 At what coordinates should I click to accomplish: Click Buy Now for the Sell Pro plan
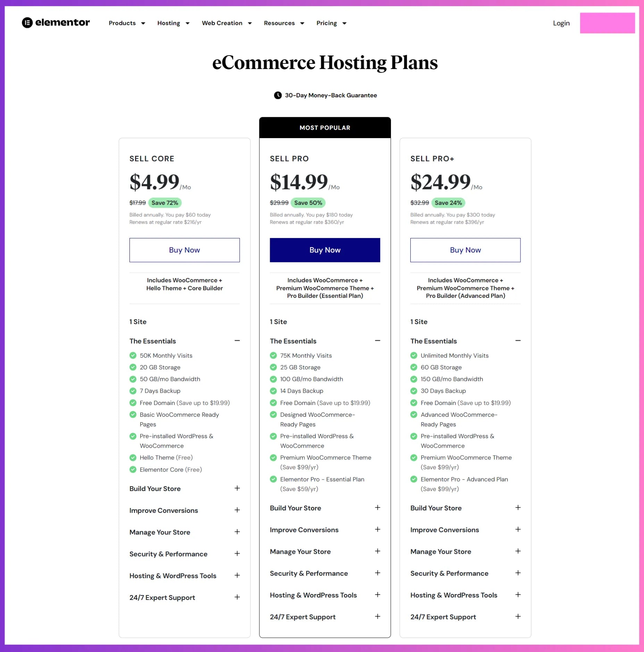[325, 250]
